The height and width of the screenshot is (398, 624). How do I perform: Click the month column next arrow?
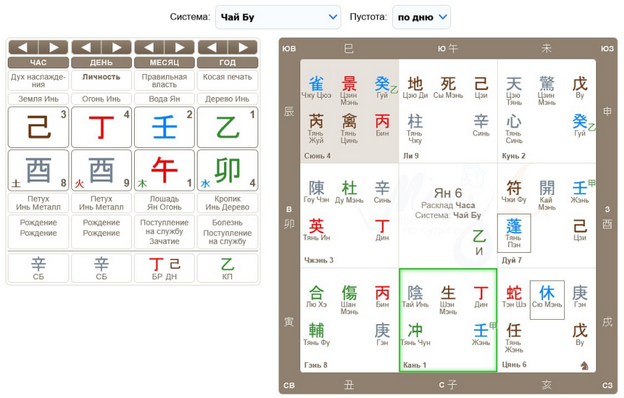[x=179, y=47]
